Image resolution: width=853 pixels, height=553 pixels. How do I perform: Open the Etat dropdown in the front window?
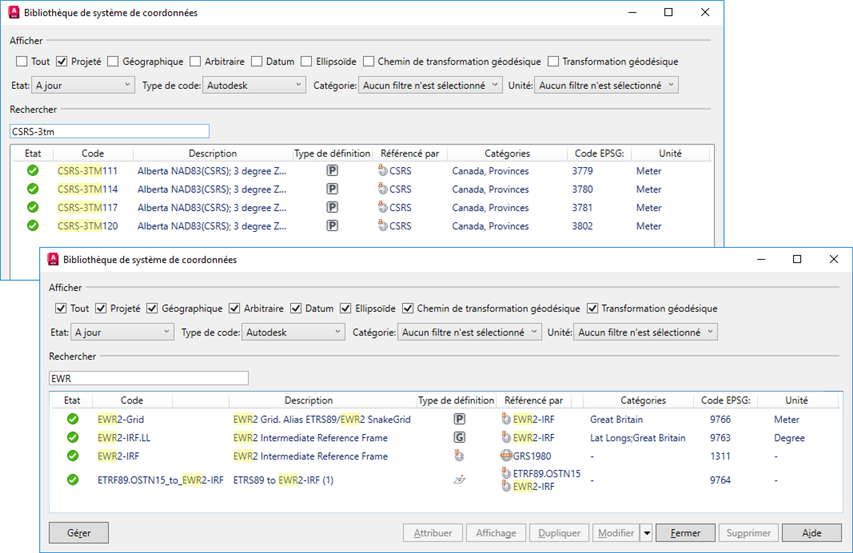click(122, 332)
